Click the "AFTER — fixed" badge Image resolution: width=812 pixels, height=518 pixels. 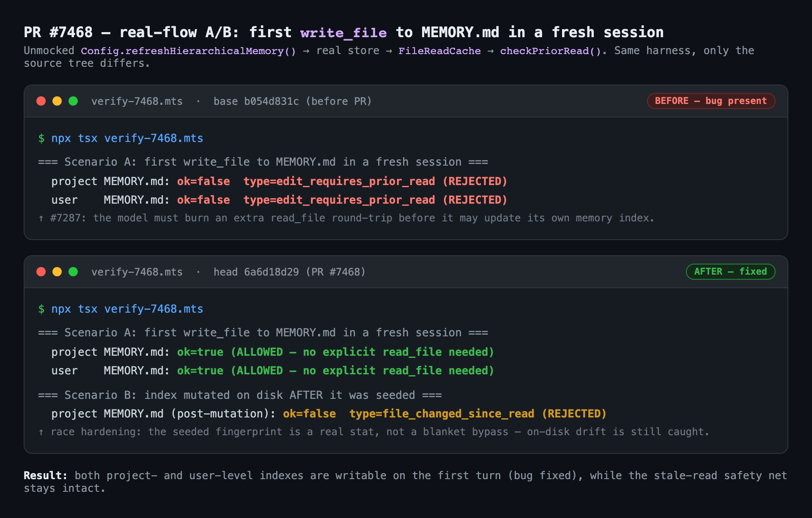(x=730, y=272)
